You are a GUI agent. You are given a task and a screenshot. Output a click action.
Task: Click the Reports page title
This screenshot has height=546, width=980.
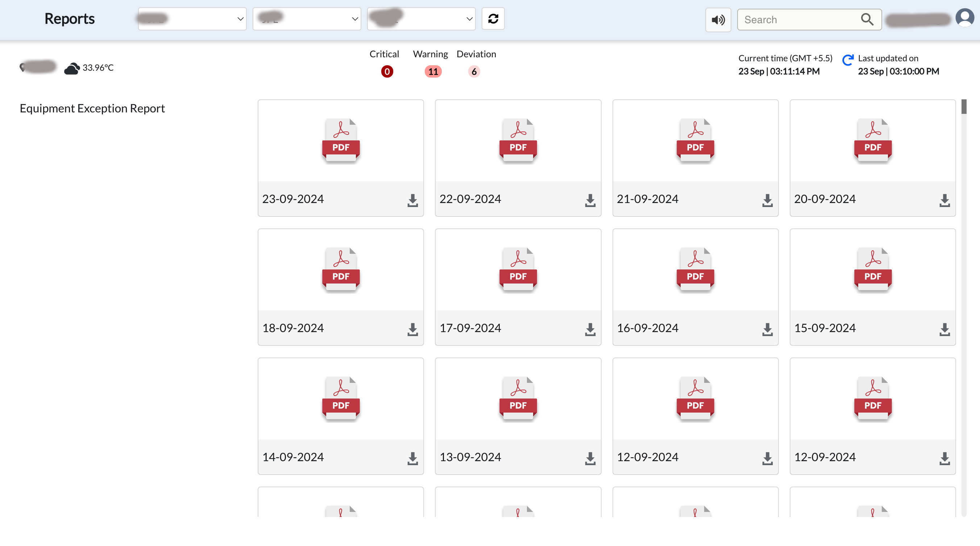(70, 18)
